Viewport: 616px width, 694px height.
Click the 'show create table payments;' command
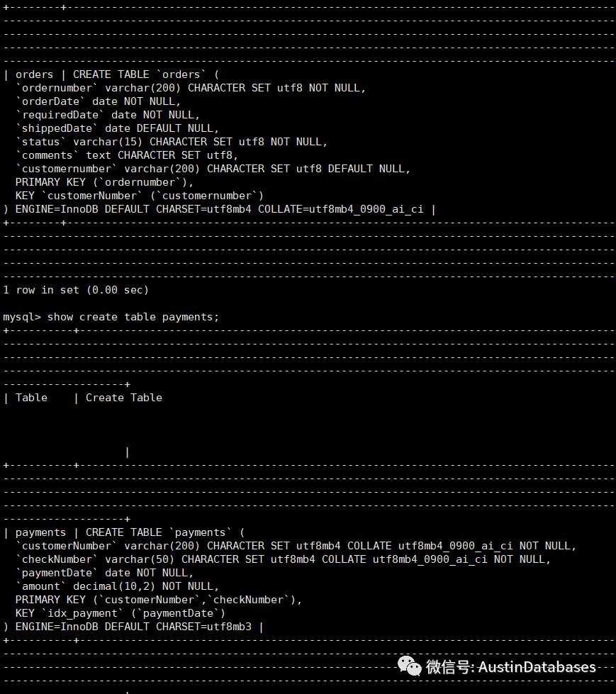(133, 317)
